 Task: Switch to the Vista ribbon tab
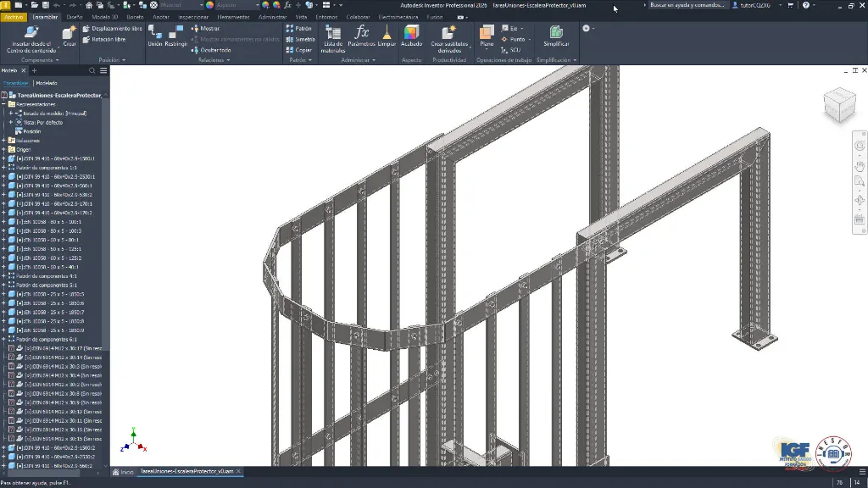(301, 17)
